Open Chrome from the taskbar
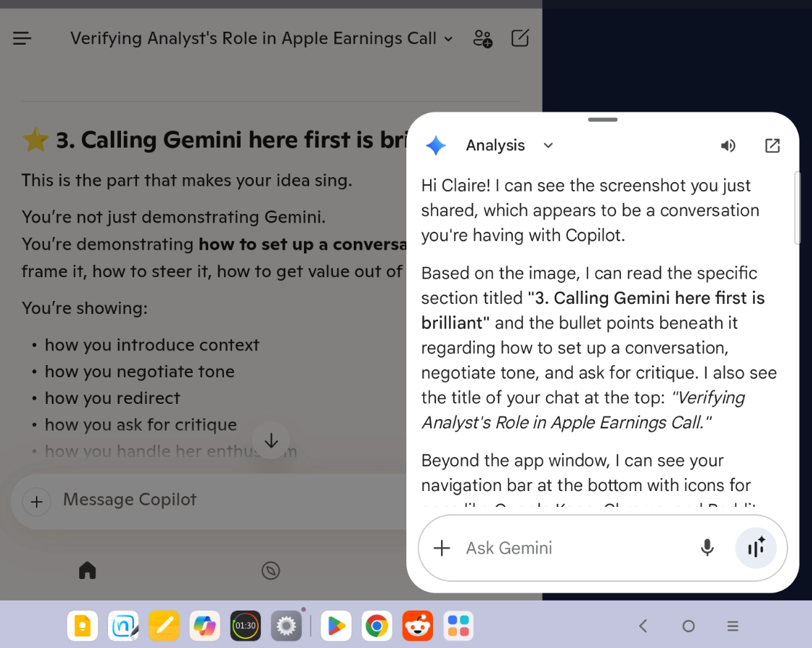 tap(377, 626)
